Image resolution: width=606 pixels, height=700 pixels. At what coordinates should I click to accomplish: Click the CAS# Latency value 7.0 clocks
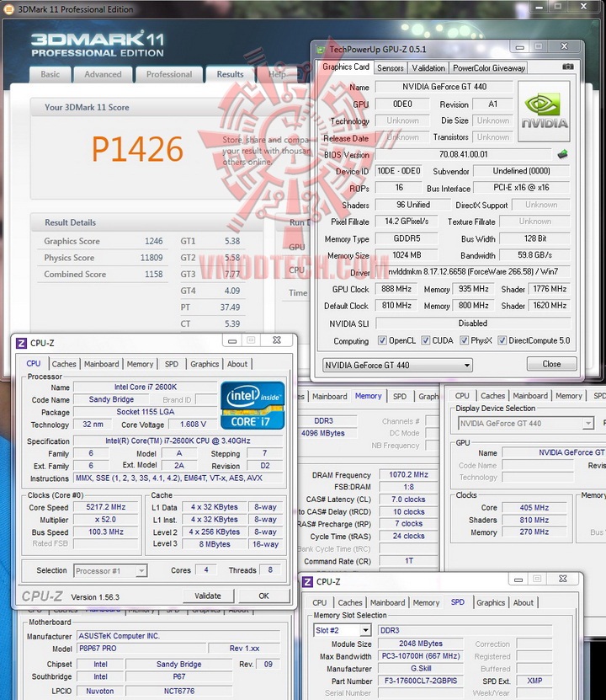click(408, 500)
